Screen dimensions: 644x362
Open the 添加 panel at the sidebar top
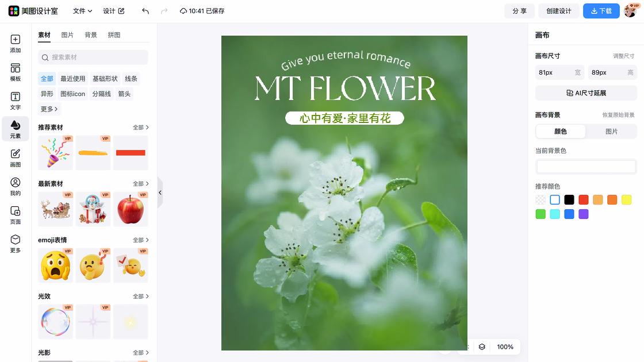(15, 45)
